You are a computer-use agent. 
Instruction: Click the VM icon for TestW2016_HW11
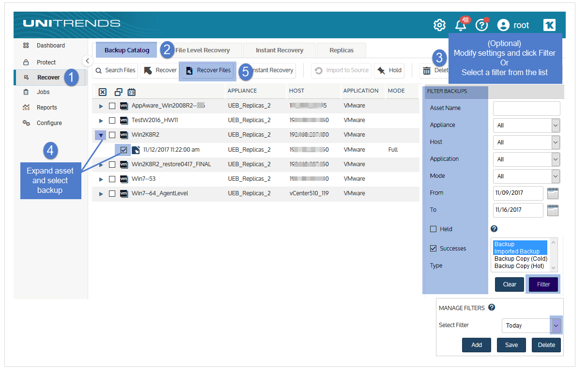tap(124, 120)
